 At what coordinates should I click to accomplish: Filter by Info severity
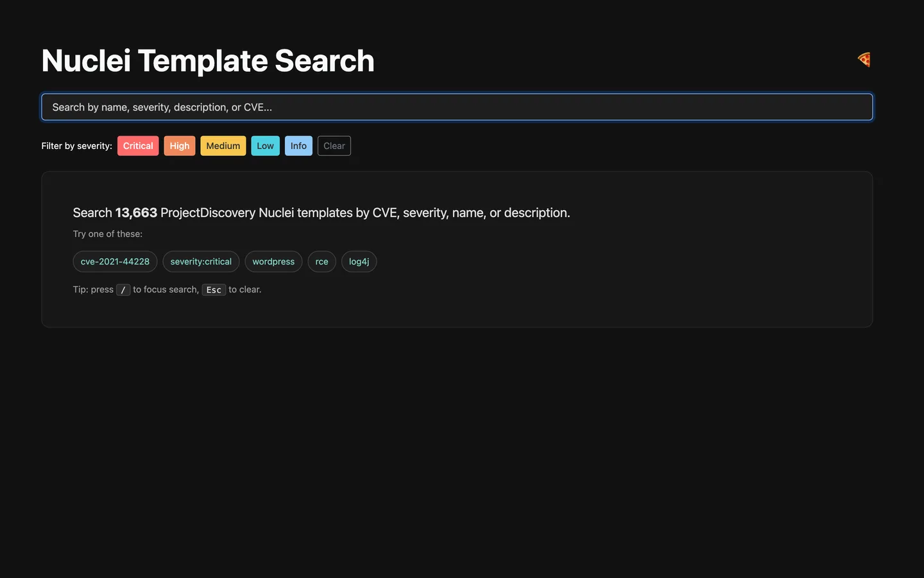click(x=298, y=146)
